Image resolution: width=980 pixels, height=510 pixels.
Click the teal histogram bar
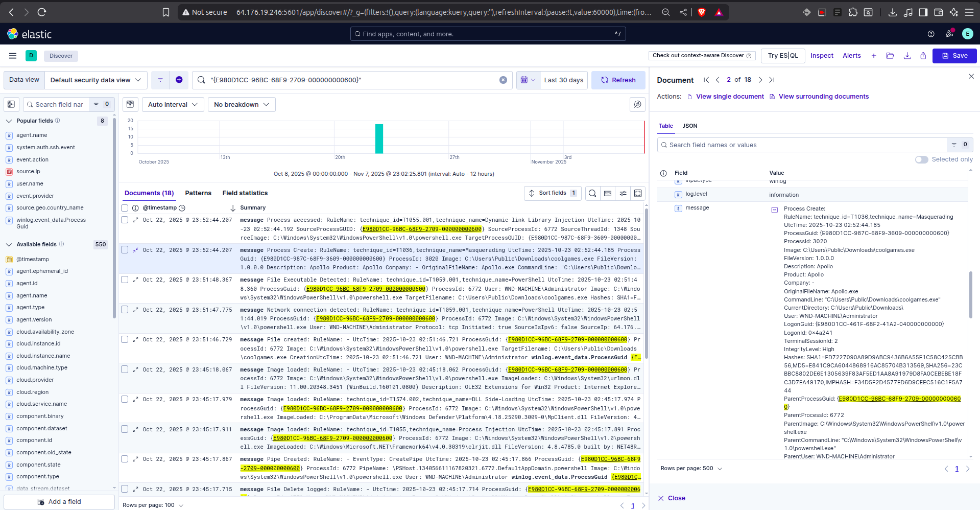[x=379, y=139]
